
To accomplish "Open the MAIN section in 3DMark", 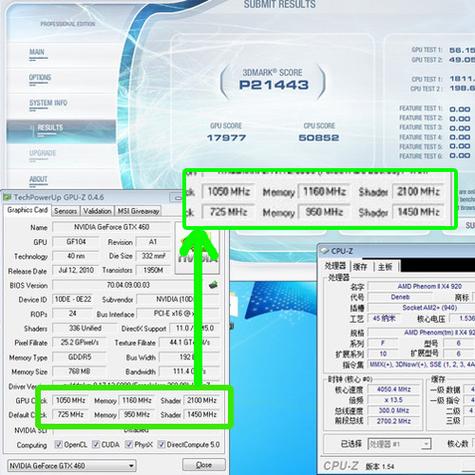I will [x=37, y=52].
